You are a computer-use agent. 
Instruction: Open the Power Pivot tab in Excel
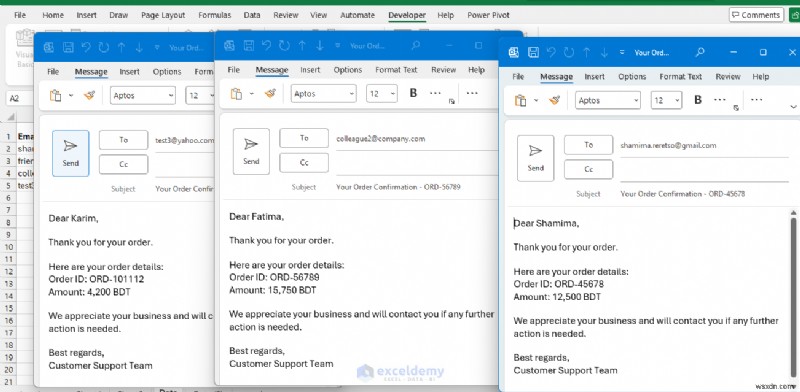click(x=488, y=15)
